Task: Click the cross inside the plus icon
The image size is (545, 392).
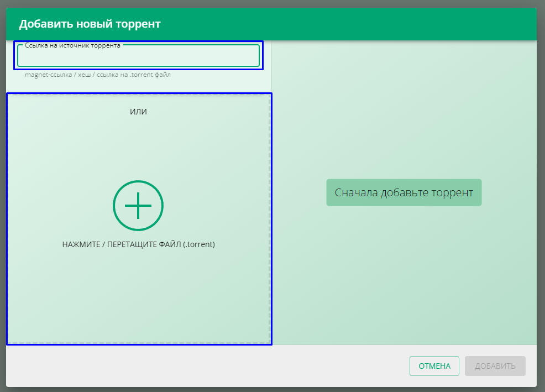Action: tap(138, 206)
